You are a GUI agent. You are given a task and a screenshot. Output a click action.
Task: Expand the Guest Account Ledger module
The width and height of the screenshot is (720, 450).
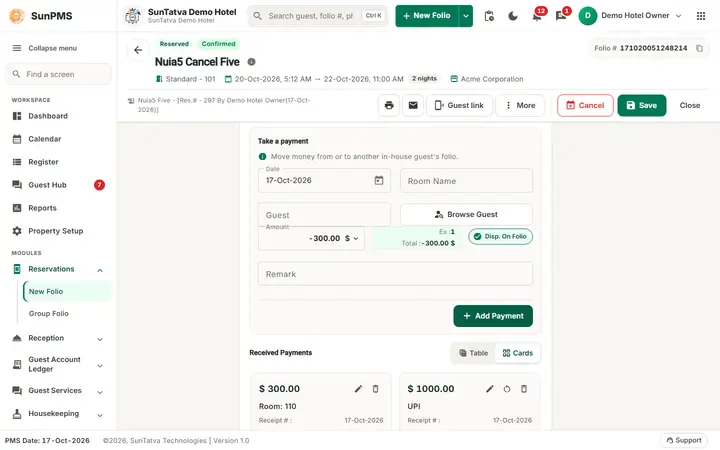point(100,366)
